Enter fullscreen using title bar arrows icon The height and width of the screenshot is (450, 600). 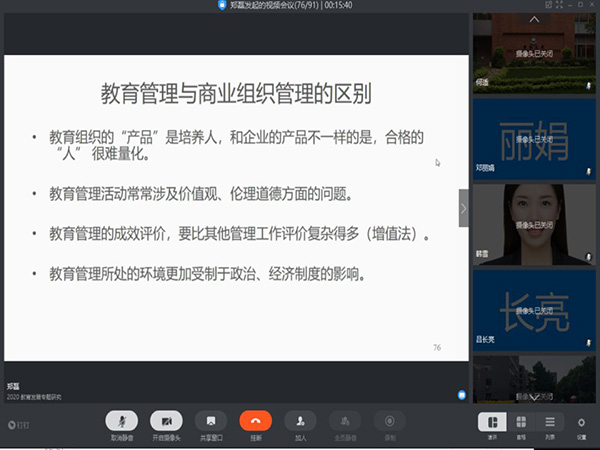559,5
